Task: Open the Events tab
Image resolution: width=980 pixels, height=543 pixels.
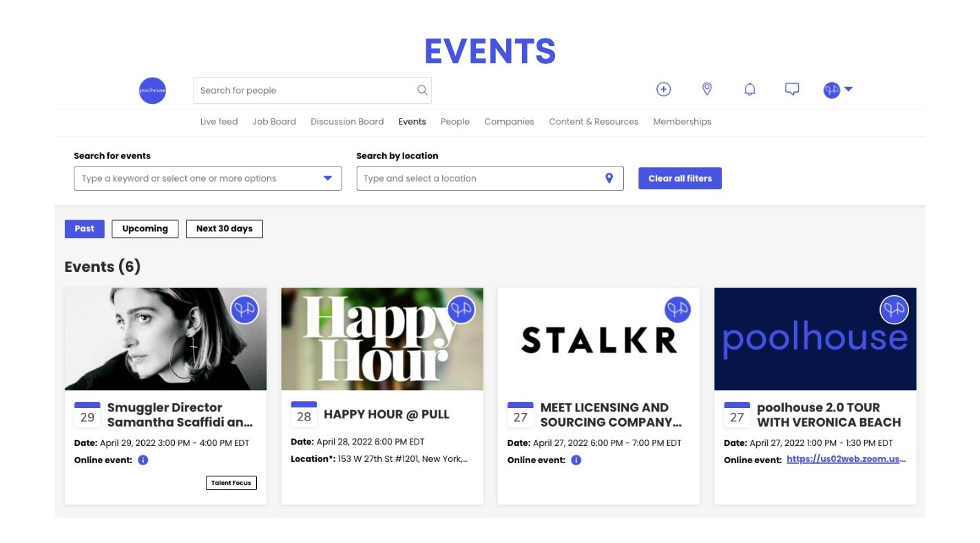Action: pos(413,122)
